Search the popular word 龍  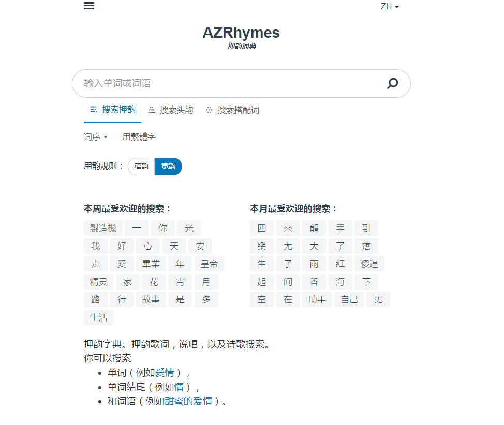tap(314, 228)
